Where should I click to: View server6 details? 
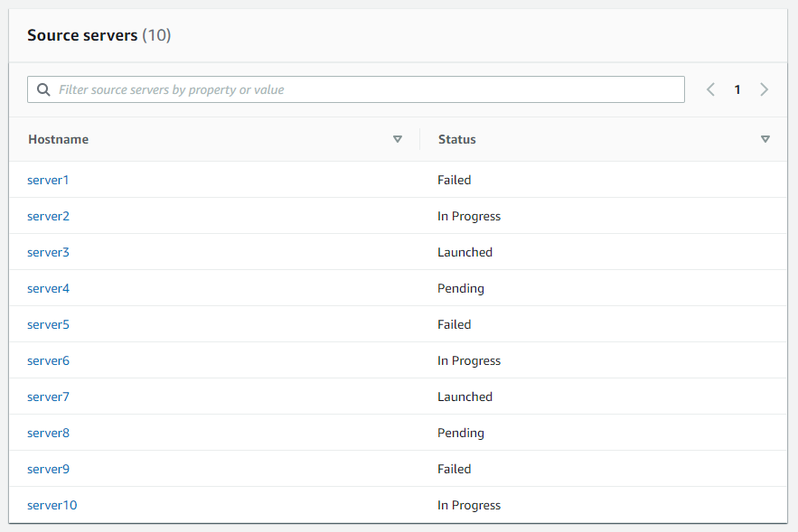[48, 360]
